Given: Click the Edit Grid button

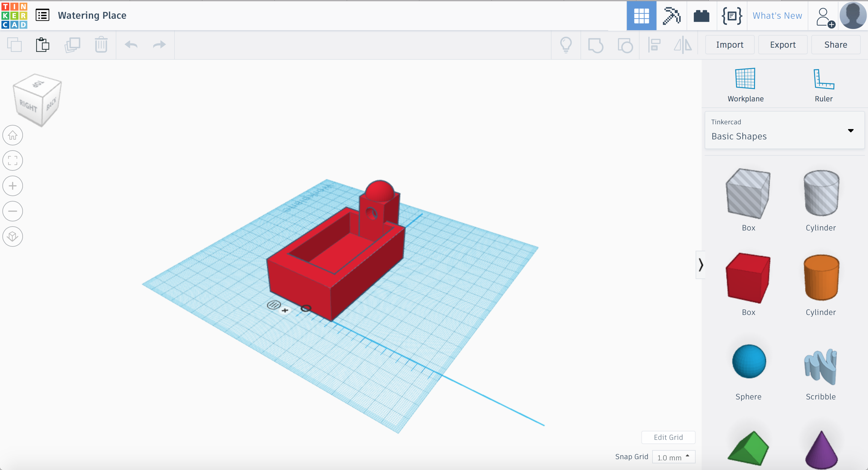Looking at the screenshot, I should pyautogui.click(x=668, y=437).
